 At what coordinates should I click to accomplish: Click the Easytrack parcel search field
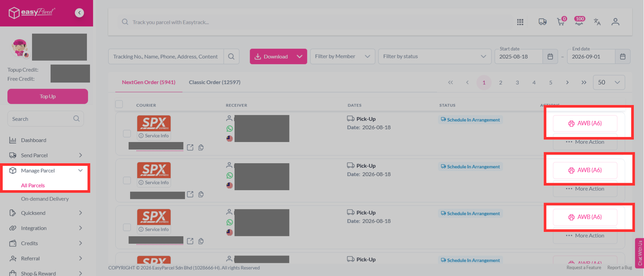click(x=315, y=22)
